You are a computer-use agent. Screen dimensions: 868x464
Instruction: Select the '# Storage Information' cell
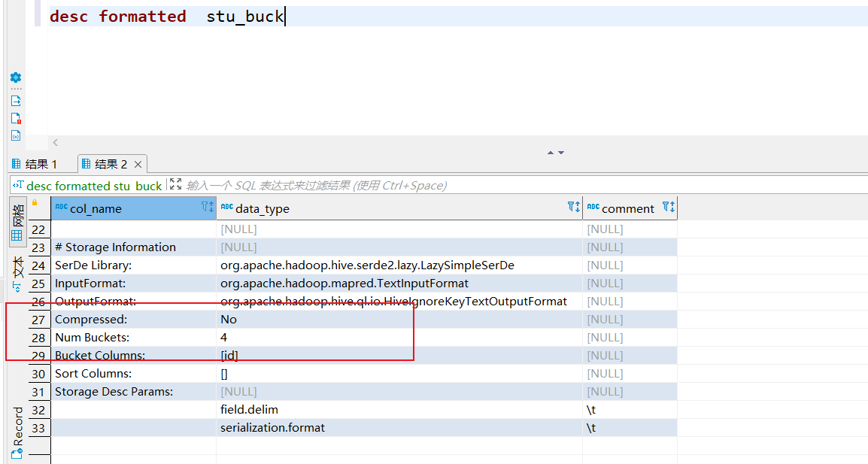coord(133,247)
